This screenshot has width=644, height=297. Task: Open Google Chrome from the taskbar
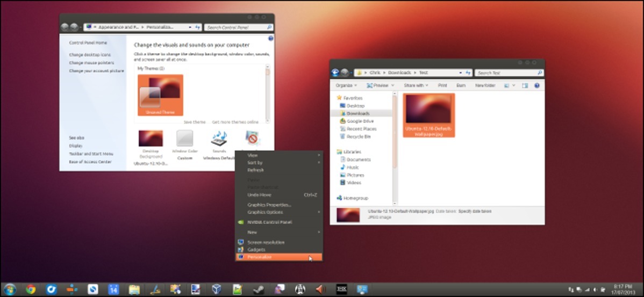tap(31, 289)
